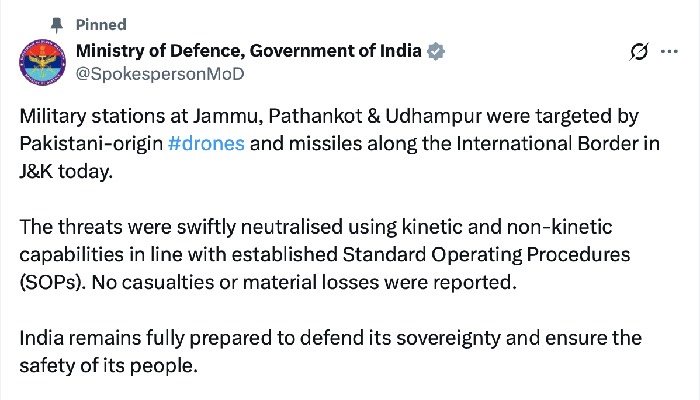Viewport: 700px width, 400px height.
Task: Open the #drones hashtag link
Action: [x=206, y=144]
